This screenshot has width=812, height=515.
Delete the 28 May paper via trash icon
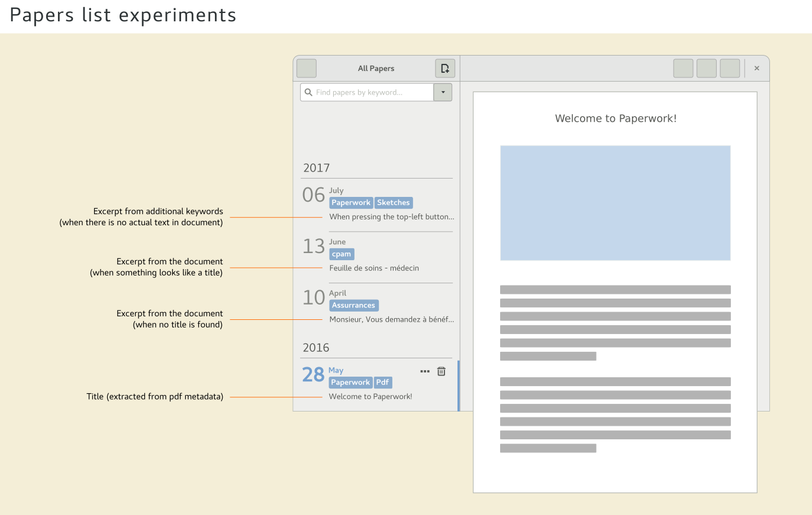point(441,371)
